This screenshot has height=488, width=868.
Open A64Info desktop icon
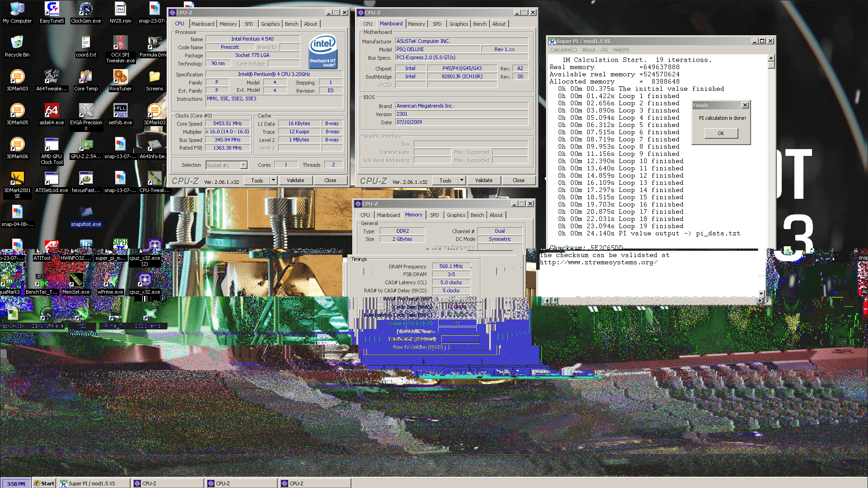click(x=153, y=148)
